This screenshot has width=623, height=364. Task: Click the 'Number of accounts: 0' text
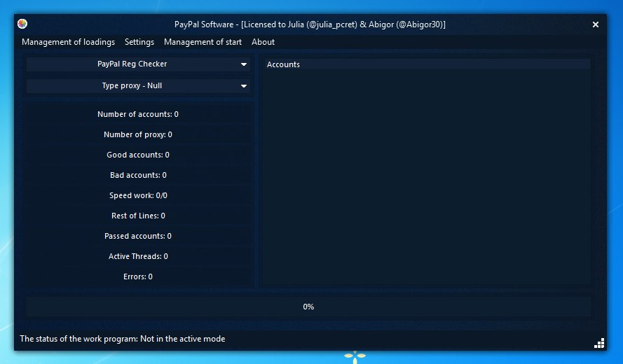point(138,114)
